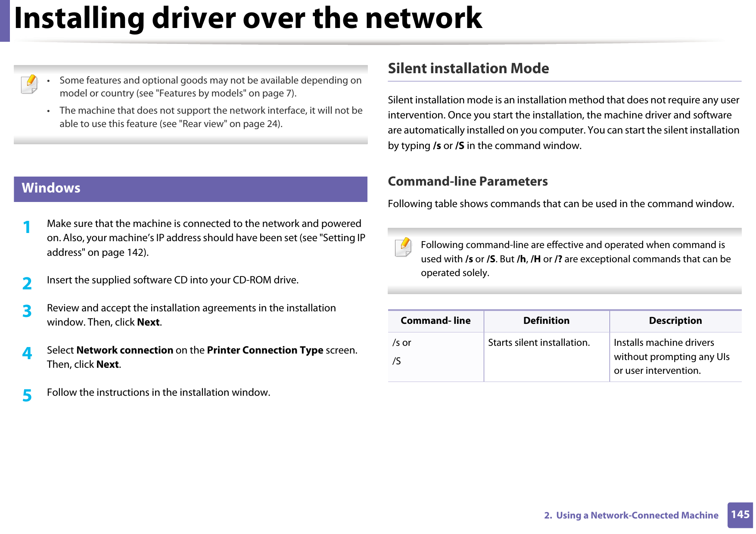The height and width of the screenshot is (534, 756).
Task: Expand the Command-line Parameters heading
Action: click(468, 181)
